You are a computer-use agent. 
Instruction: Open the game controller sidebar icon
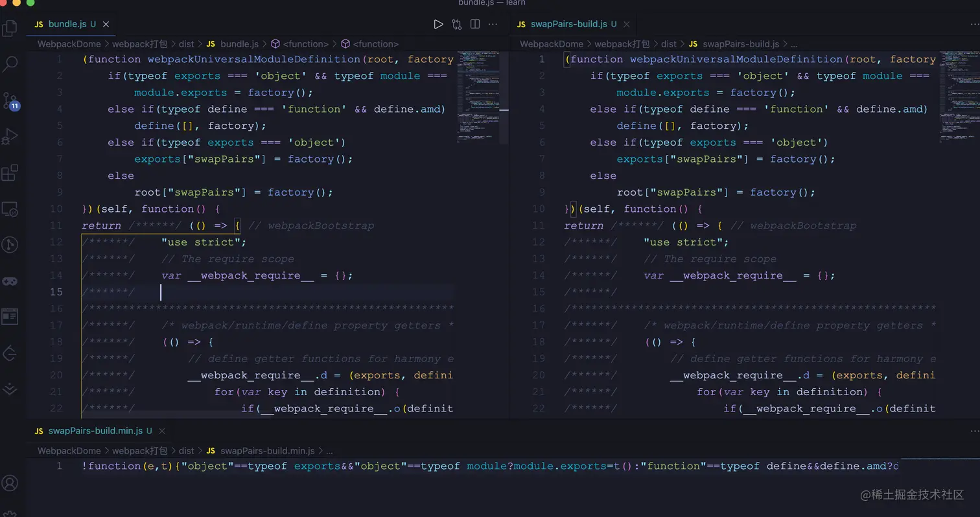pos(10,281)
